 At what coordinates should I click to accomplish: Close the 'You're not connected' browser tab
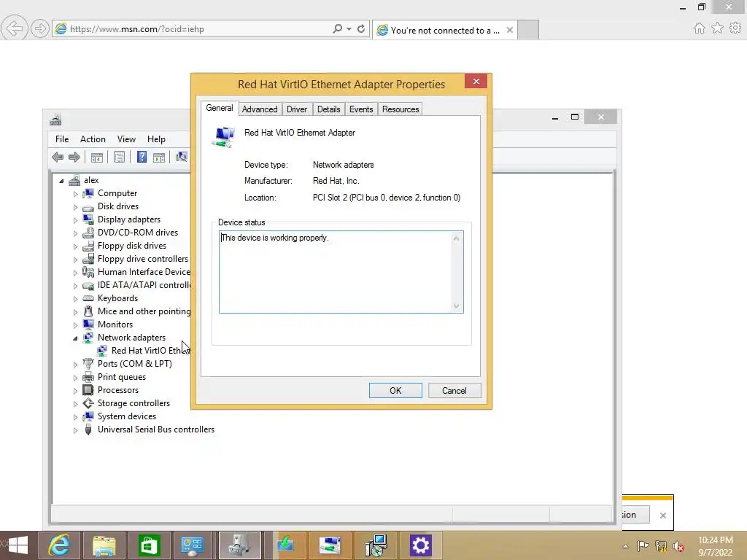510,30
